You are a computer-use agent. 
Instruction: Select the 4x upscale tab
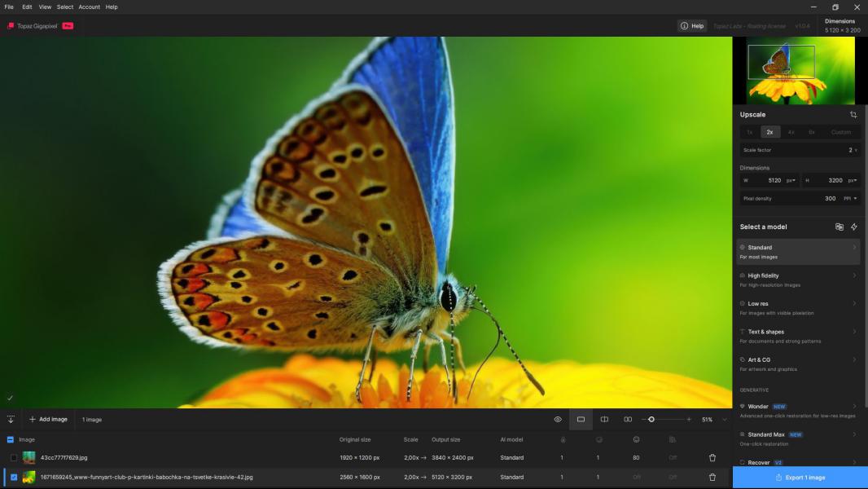791,132
